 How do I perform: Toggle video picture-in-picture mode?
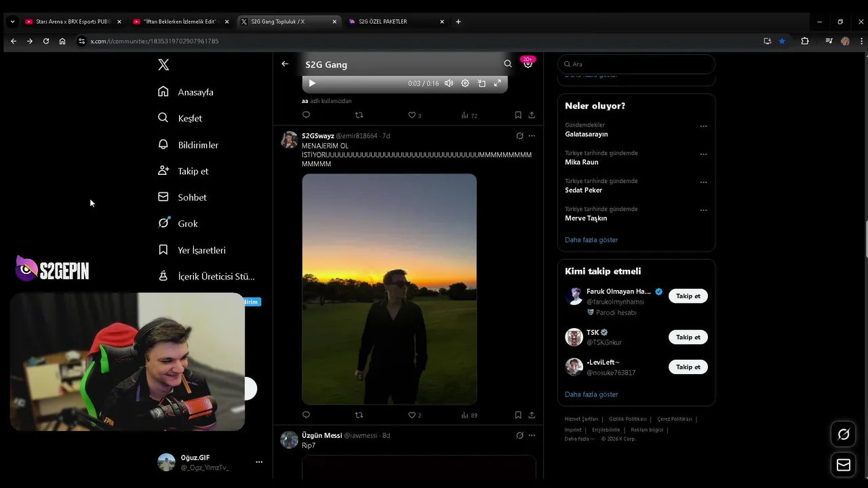coord(481,83)
